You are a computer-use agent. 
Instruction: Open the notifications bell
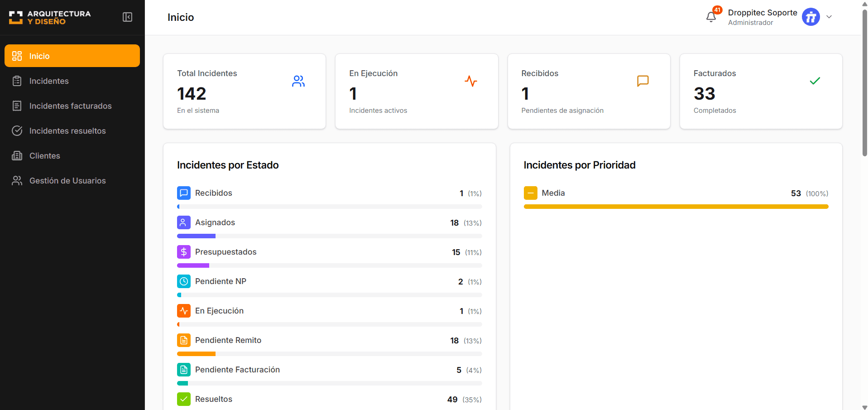click(x=711, y=17)
